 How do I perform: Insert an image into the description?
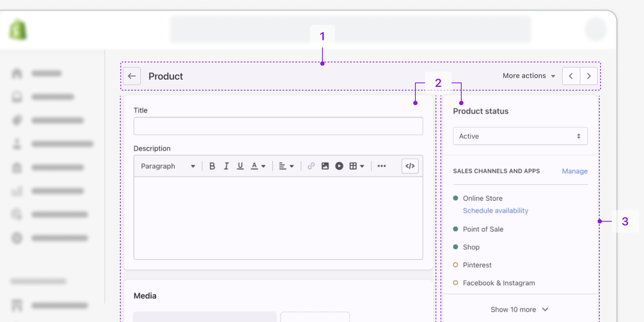pos(325,166)
